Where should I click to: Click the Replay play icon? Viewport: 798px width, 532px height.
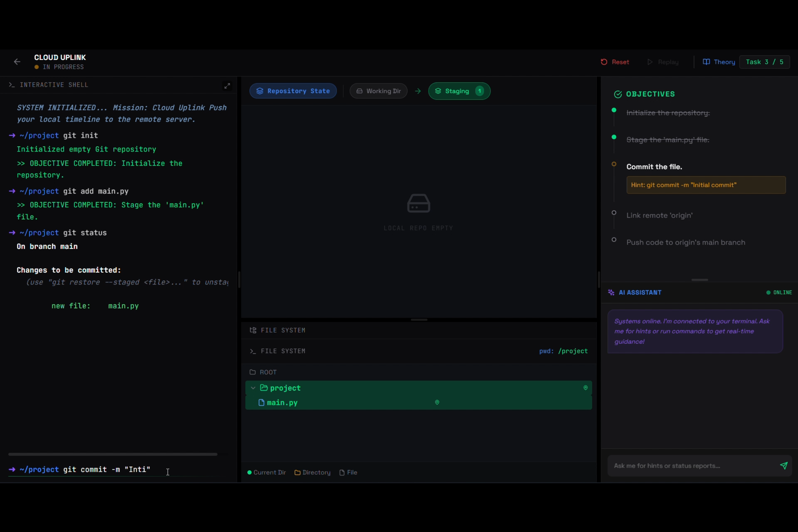(650, 62)
